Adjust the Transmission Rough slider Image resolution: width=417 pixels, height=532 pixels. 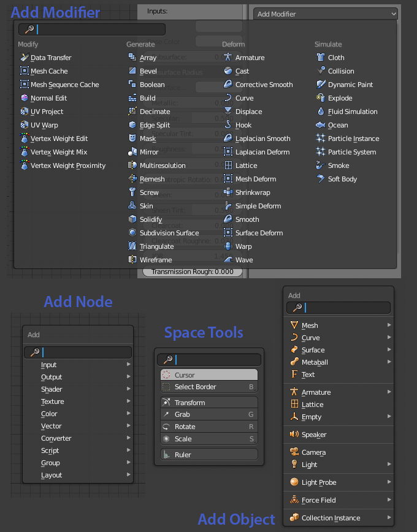tap(192, 272)
